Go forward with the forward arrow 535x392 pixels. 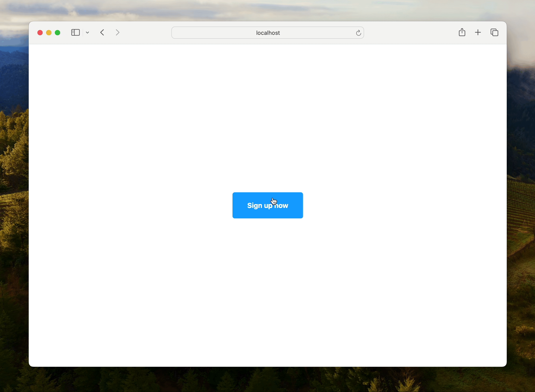[x=117, y=32]
